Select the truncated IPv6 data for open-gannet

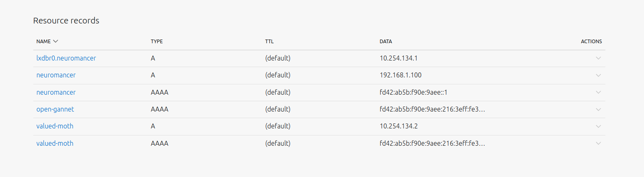(432, 109)
